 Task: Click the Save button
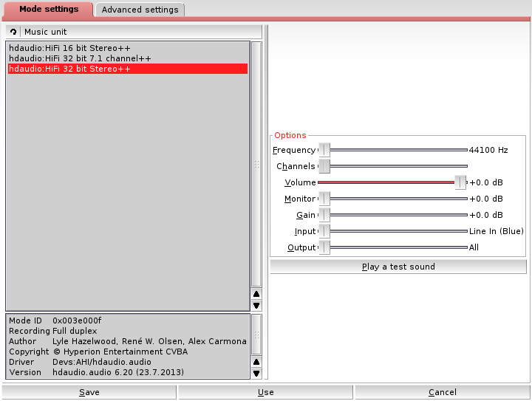pos(89,392)
